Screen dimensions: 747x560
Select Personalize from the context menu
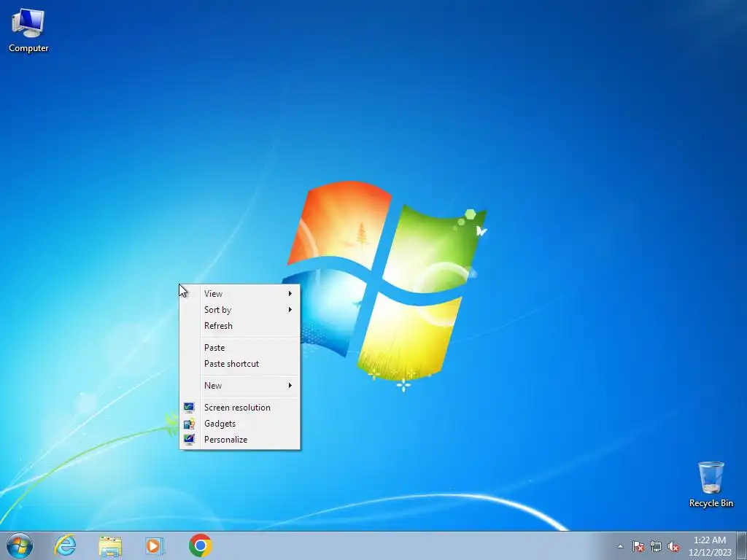239,440
